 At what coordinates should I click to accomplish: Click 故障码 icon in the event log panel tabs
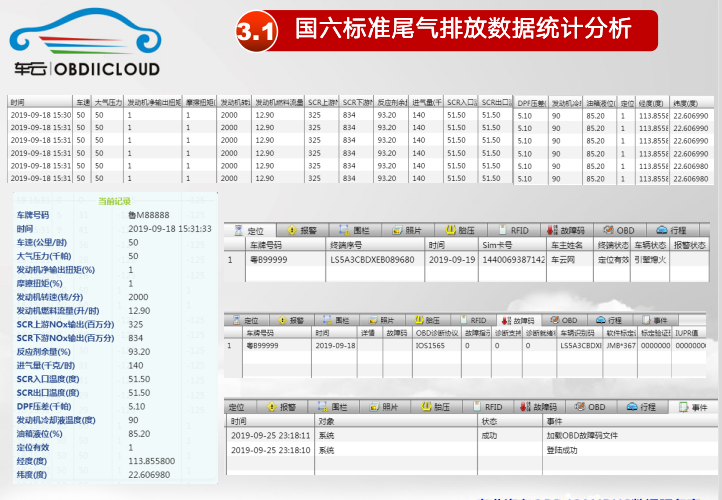(x=525, y=407)
